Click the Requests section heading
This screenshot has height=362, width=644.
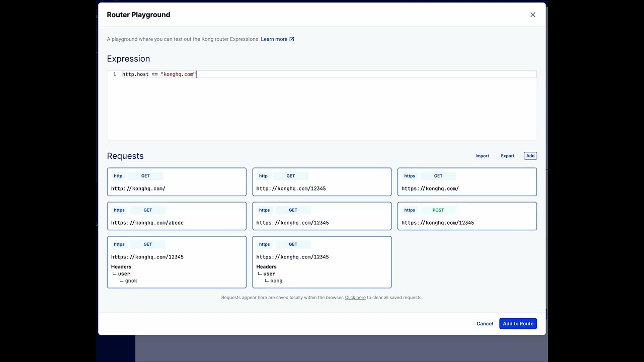(125, 156)
